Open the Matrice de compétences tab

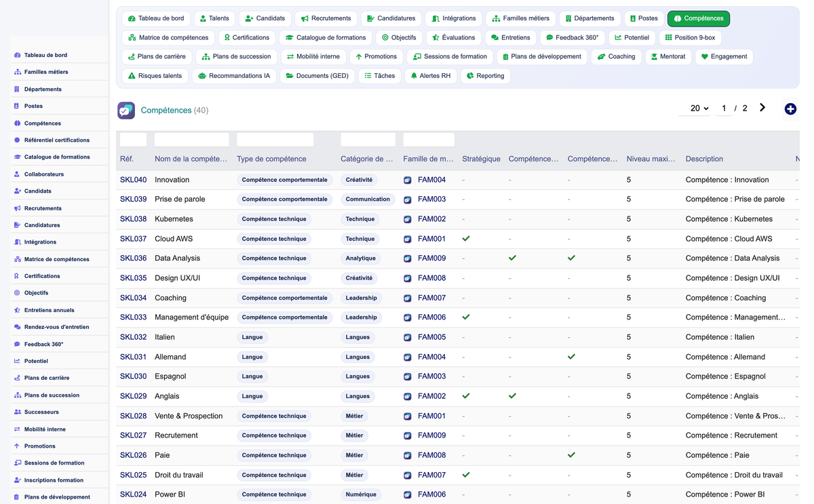(x=168, y=38)
